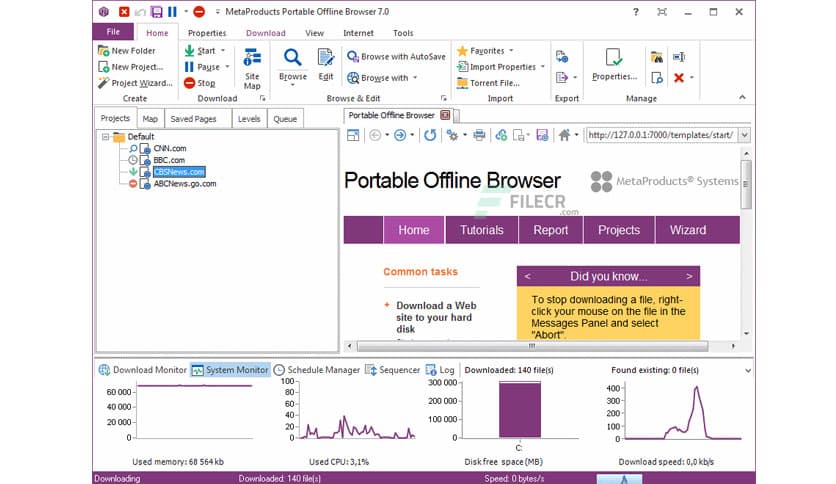Switch to the Download ribbon tab
The height and width of the screenshot is (484, 836).
click(266, 33)
